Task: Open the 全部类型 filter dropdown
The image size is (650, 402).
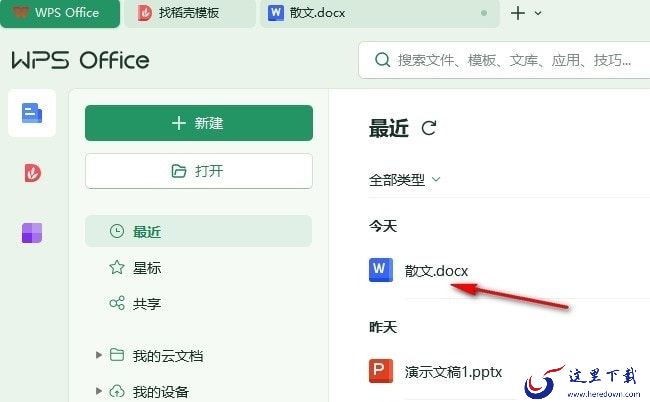Action: (x=404, y=179)
